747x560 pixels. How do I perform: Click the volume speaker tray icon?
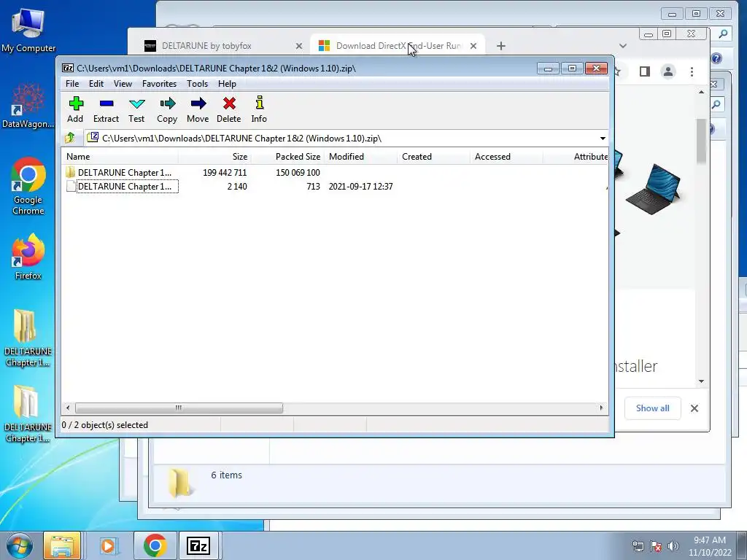pos(673,546)
